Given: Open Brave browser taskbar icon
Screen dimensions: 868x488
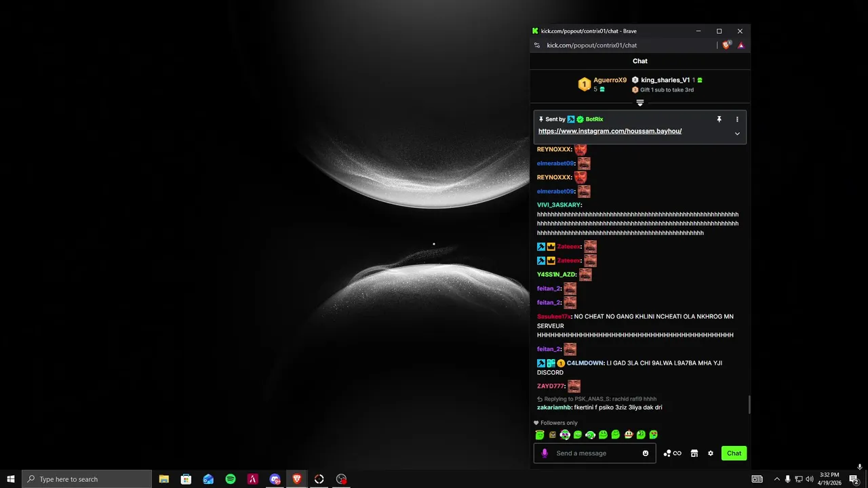Looking at the screenshot, I should click(297, 479).
